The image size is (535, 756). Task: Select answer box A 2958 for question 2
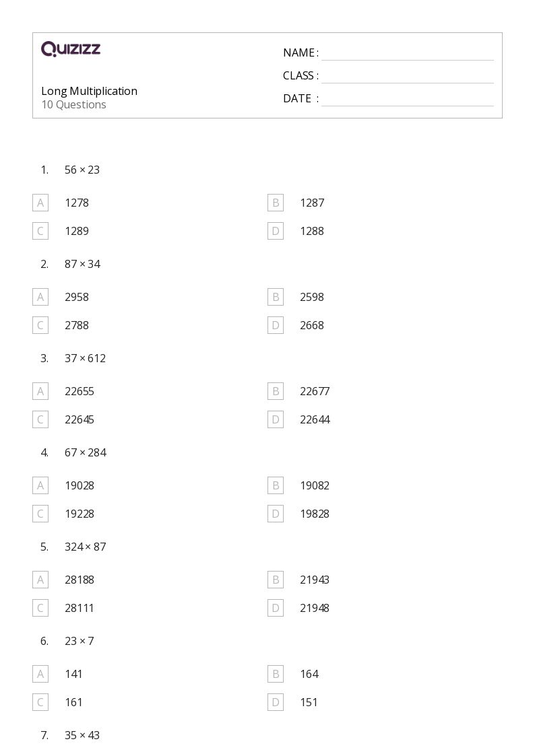click(40, 297)
